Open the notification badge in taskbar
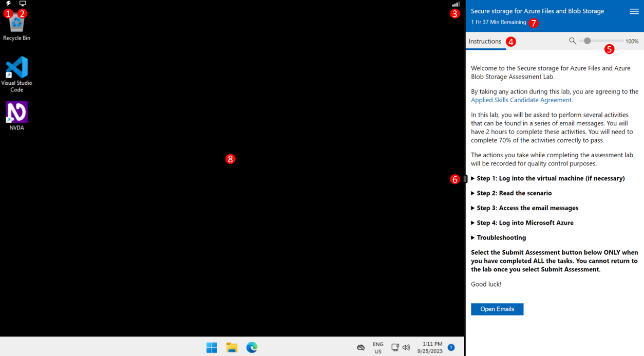644x356 pixels. [x=451, y=348]
